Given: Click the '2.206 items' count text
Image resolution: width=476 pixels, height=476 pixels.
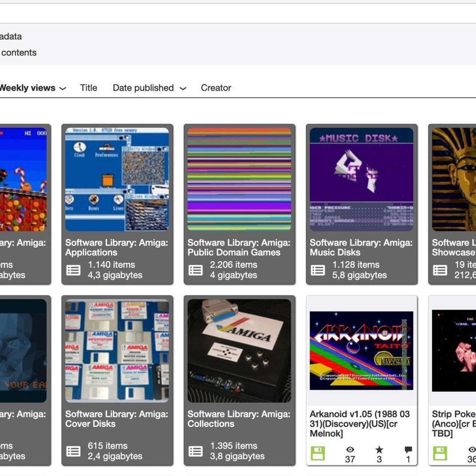Looking at the screenshot, I should click(234, 265).
